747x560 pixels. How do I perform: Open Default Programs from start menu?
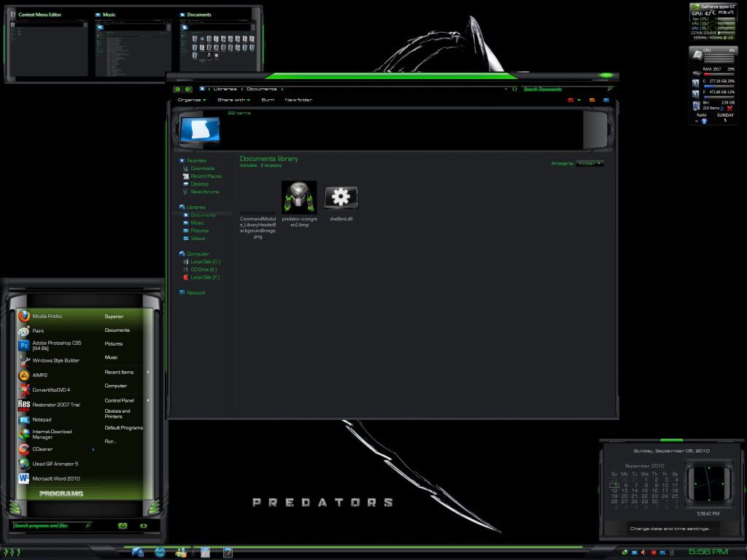123,427
